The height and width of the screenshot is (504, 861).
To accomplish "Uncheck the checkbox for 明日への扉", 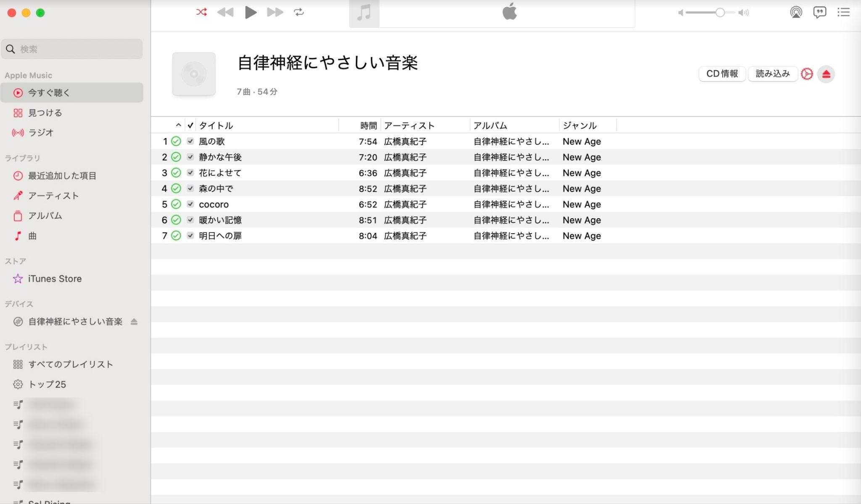I will pyautogui.click(x=190, y=235).
